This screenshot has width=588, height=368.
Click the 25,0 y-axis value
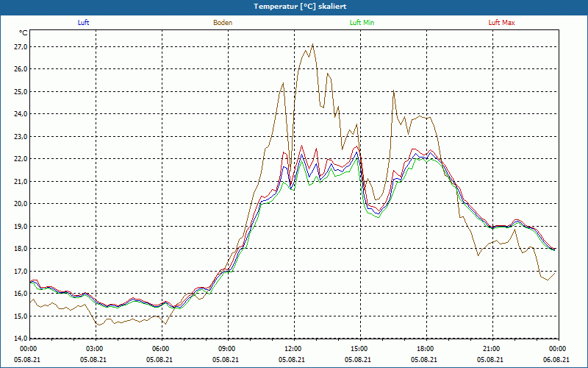[21, 91]
